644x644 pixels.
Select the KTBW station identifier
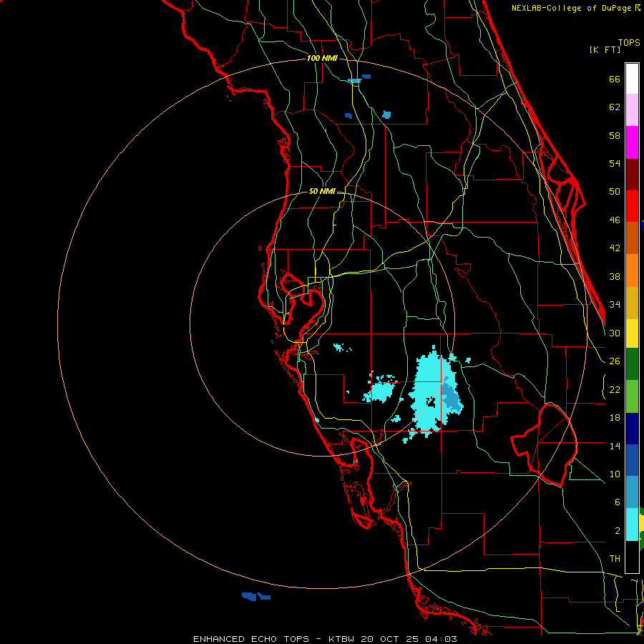pos(341,639)
